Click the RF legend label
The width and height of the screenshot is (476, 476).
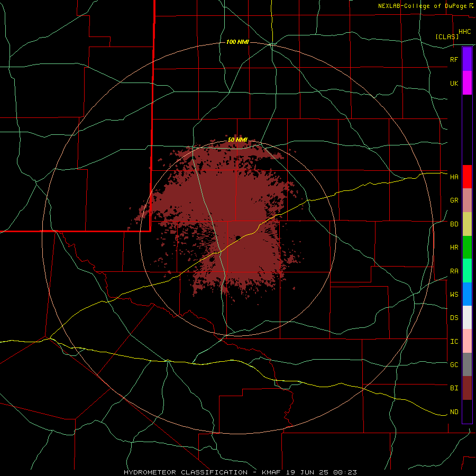(x=454, y=59)
